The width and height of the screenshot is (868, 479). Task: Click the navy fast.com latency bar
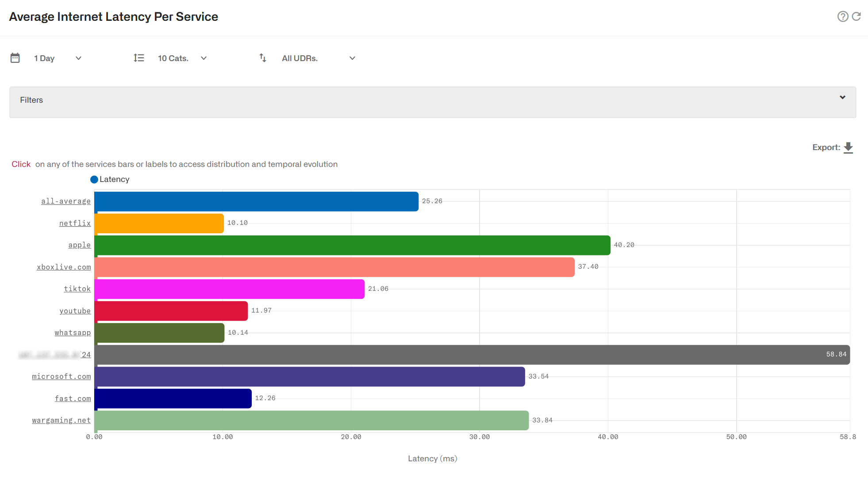[x=173, y=398]
